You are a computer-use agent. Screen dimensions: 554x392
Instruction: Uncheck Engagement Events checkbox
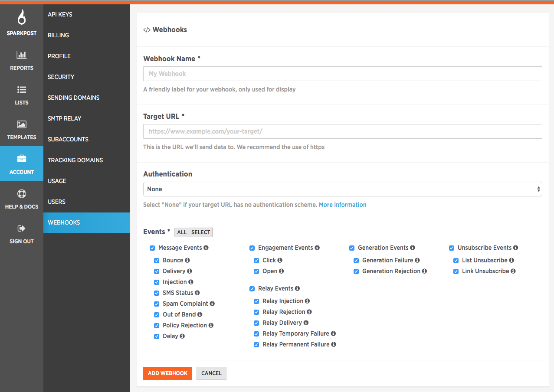[252, 248]
